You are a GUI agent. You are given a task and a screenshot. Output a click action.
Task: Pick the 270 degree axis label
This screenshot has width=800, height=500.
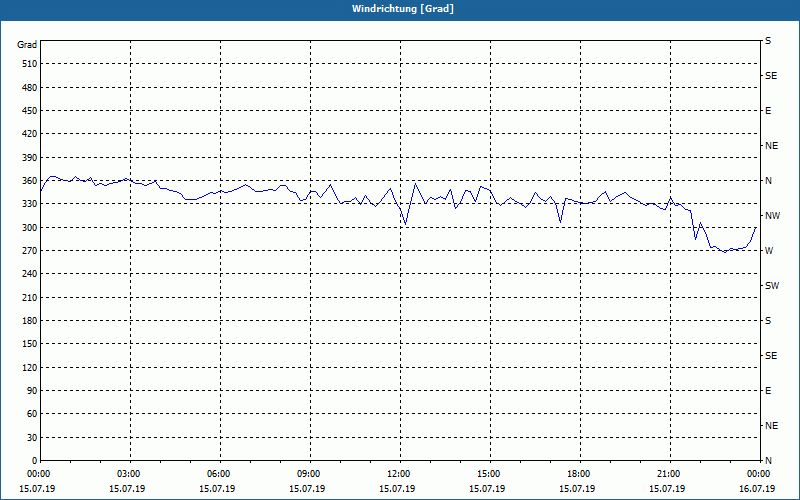coord(29,251)
